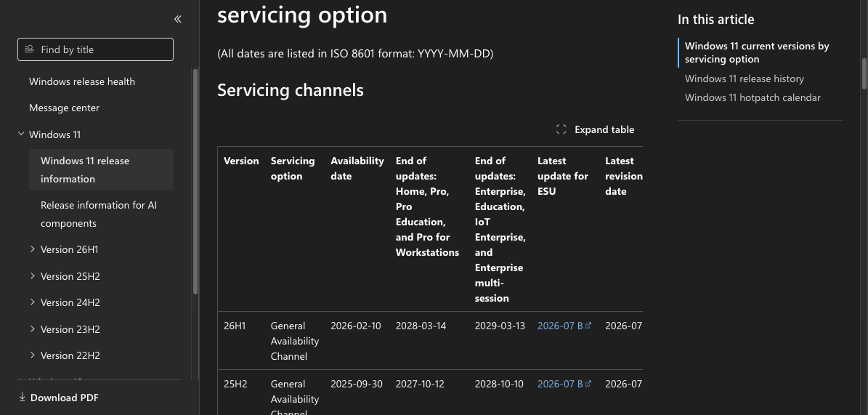This screenshot has height=415, width=868.
Task: Click the filter icon in the search box
Action: 29,49
